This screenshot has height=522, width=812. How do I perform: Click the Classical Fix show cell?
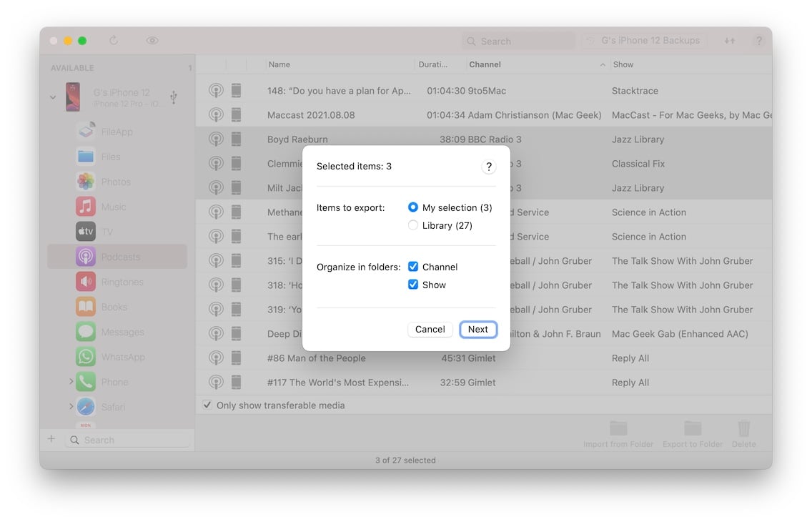pyautogui.click(x=638, y=164)
